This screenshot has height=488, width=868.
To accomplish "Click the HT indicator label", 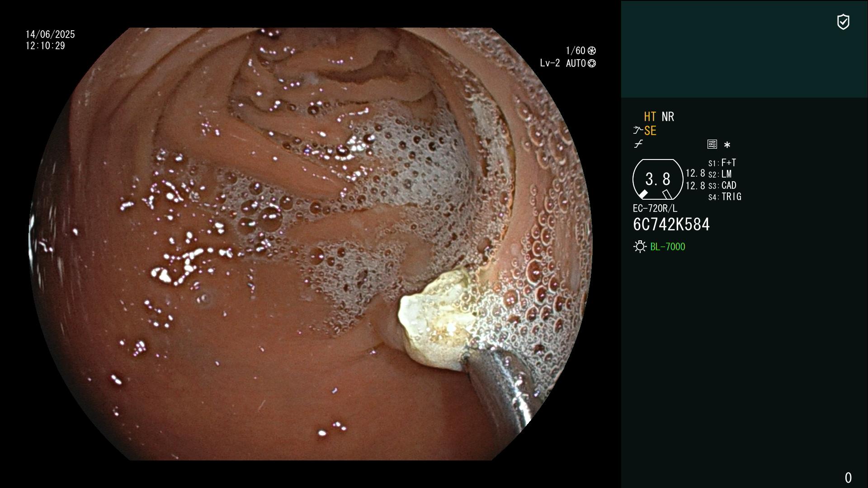I will click(x=650, y=117).
